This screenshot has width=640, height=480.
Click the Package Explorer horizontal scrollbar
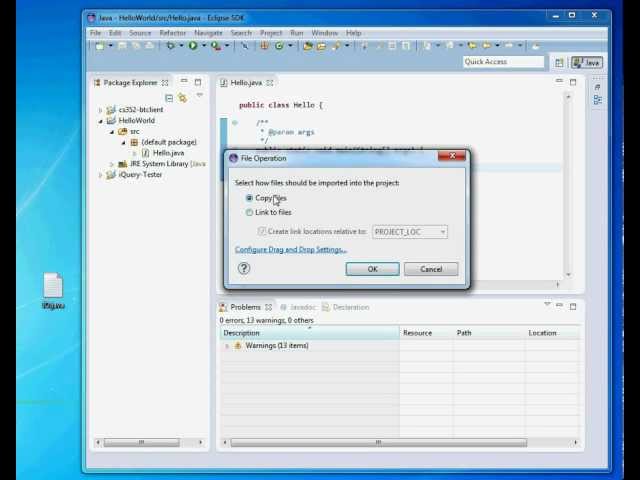[x=141, y=442]
